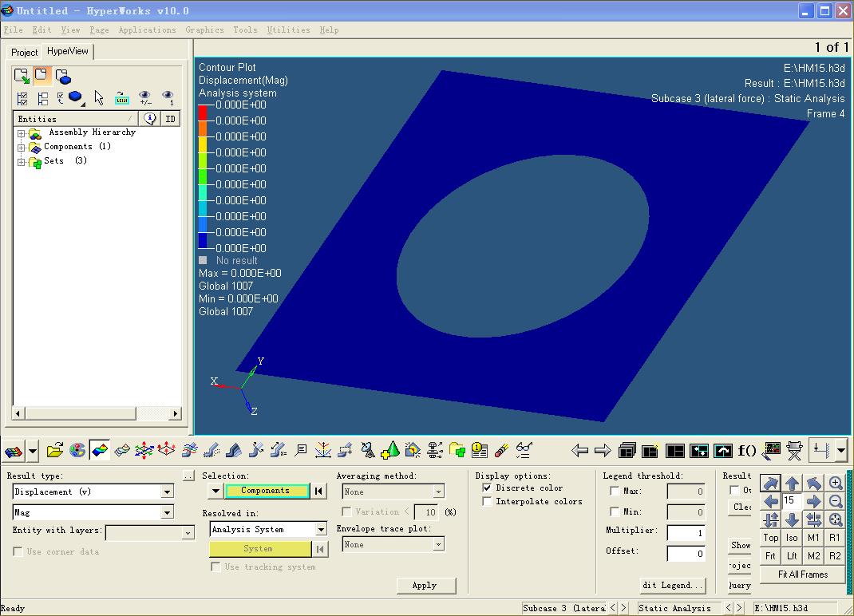Go to next page with right arrow icon
The width and height of the screenshot is (854, 616).
603,451
